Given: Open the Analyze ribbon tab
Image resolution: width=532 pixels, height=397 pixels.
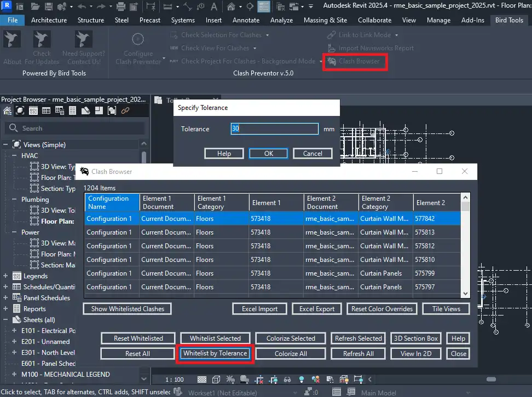Looking at the screenshot, I should pyautogui.click(x=281, y=20).
